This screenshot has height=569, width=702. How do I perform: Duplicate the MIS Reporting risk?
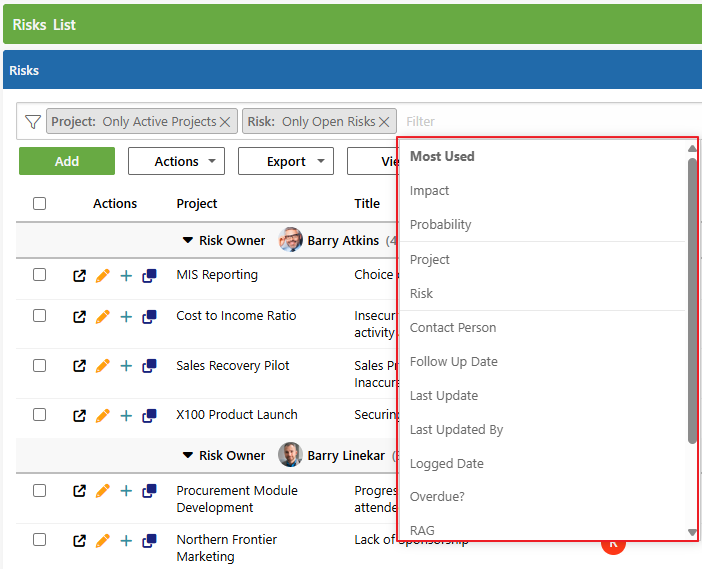tap(150, 276)
